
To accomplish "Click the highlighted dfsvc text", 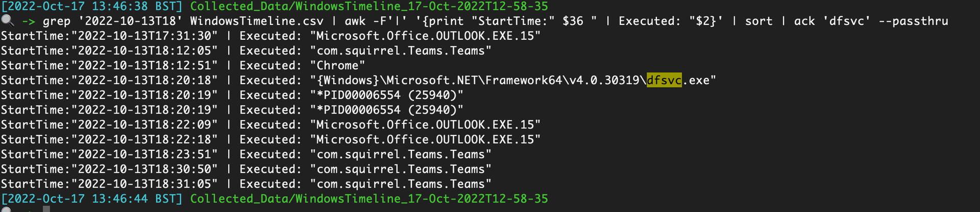I will [x=664, y=81].
